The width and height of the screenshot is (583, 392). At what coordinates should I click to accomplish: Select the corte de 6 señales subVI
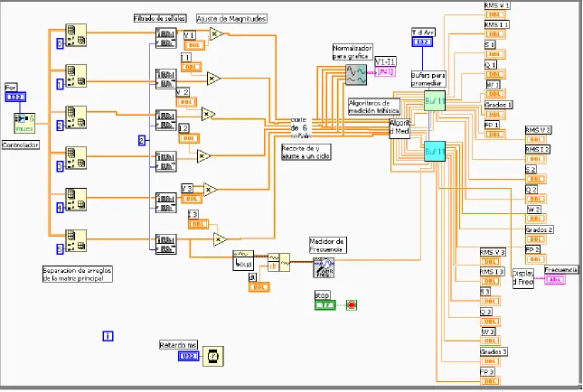[301, 128]
